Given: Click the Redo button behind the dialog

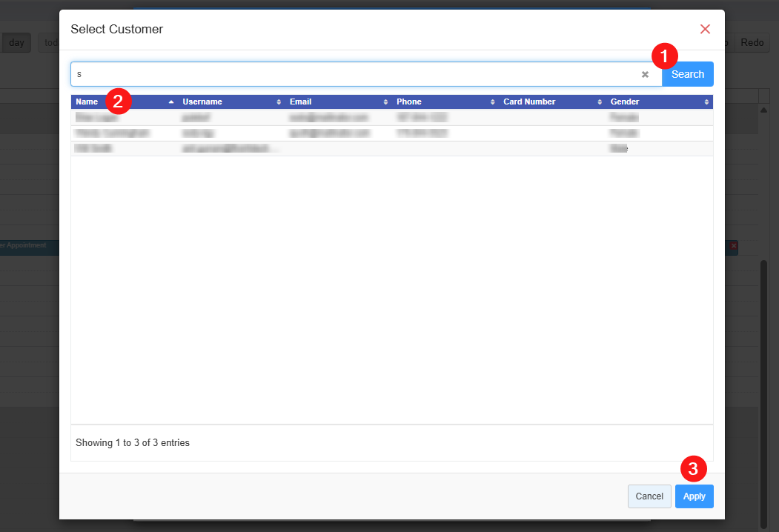Looking at the screenshot, I should tap(752, 43).
